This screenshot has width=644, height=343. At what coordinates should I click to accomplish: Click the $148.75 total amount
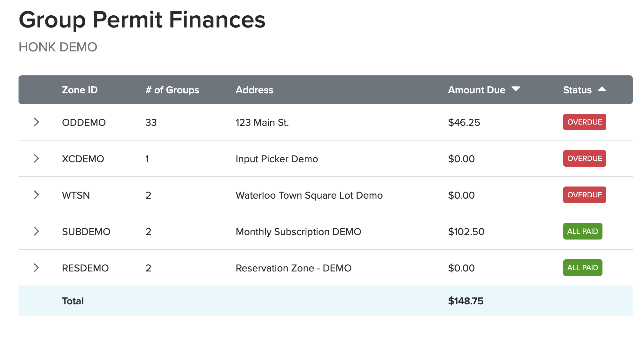(x=465, y=301)
